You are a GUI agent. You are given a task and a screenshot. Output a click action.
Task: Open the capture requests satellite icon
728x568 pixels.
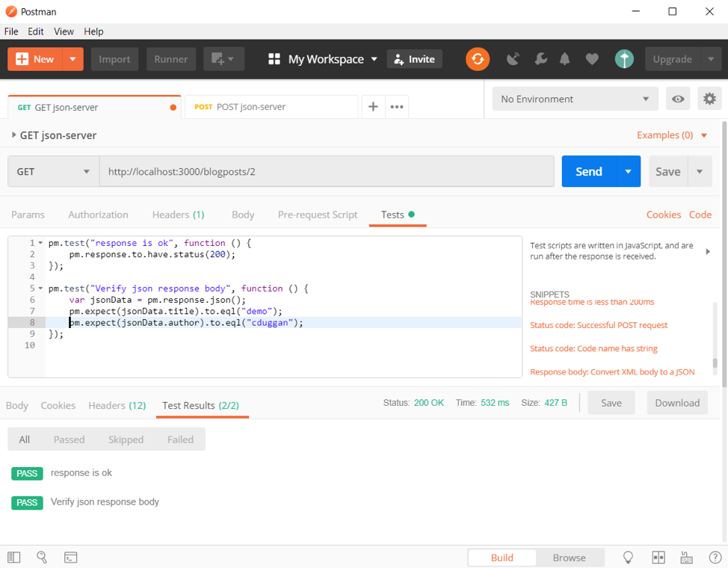tap(513, 59)
